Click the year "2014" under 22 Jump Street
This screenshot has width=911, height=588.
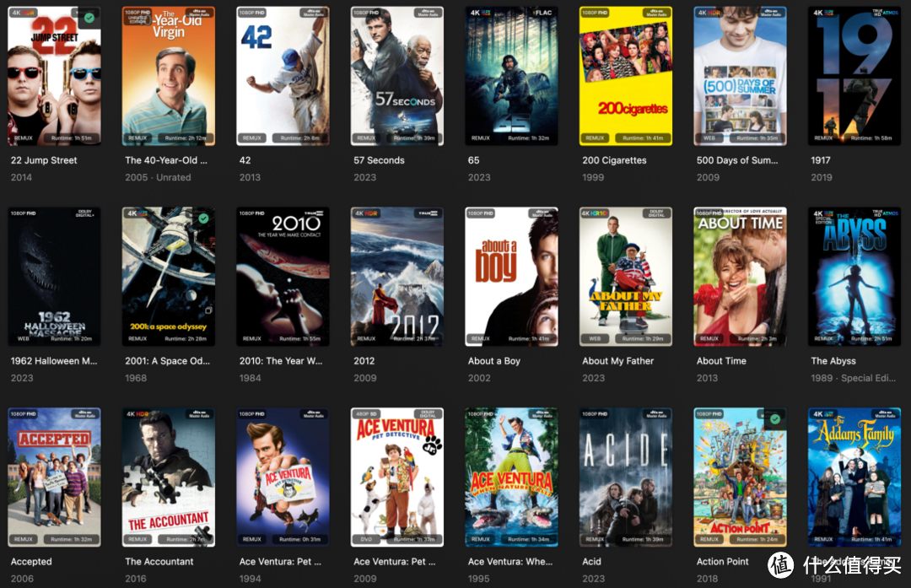pos(21,177)
